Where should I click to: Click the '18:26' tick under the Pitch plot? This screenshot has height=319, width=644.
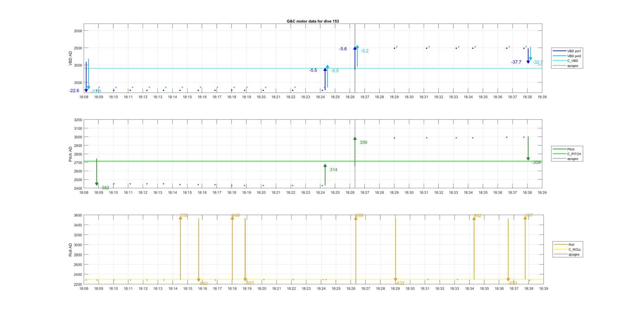(350, 193)
